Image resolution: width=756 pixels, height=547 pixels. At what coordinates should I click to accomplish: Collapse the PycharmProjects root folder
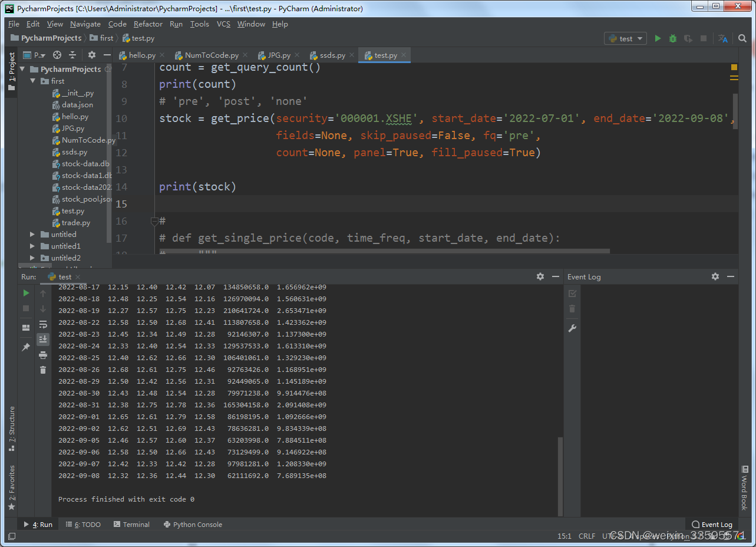pyautogui.click(x=22, y=69)
